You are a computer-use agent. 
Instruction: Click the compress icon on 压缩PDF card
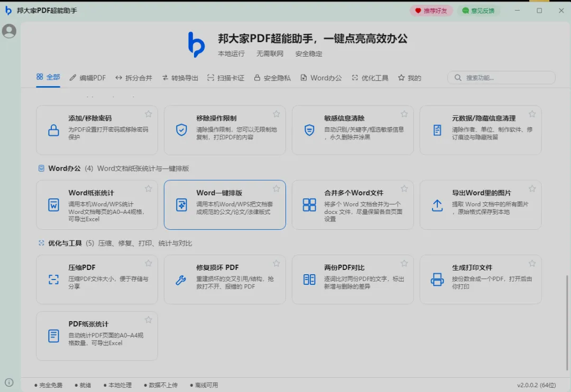click(53, 279)
